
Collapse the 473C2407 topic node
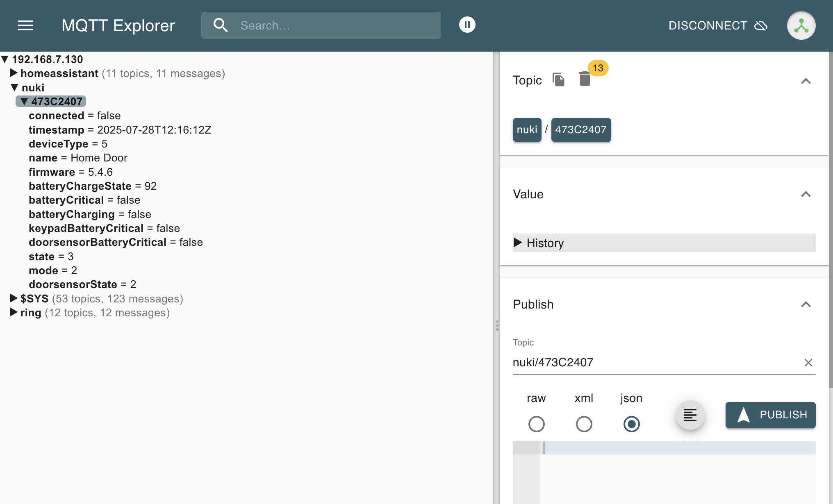pos(24,101)
